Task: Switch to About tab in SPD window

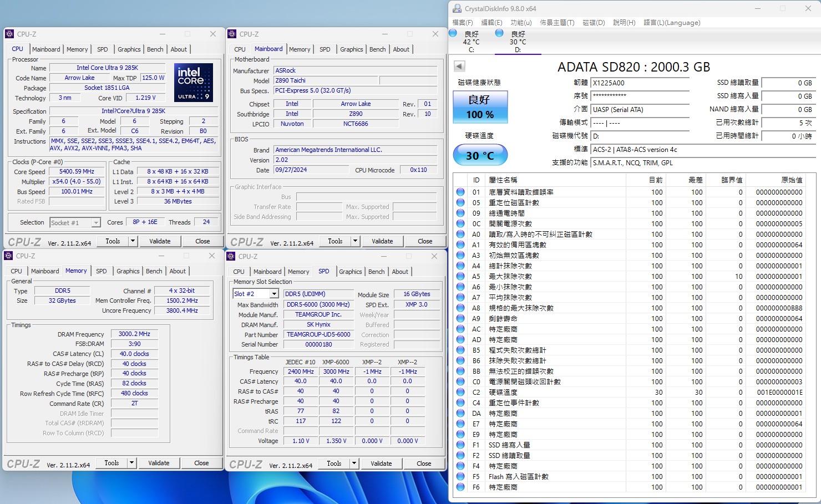Action: click(400, 272)
